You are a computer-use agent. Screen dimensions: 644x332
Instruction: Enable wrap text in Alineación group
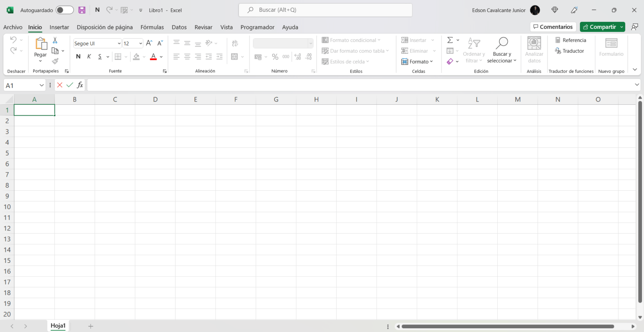point(235,43)
